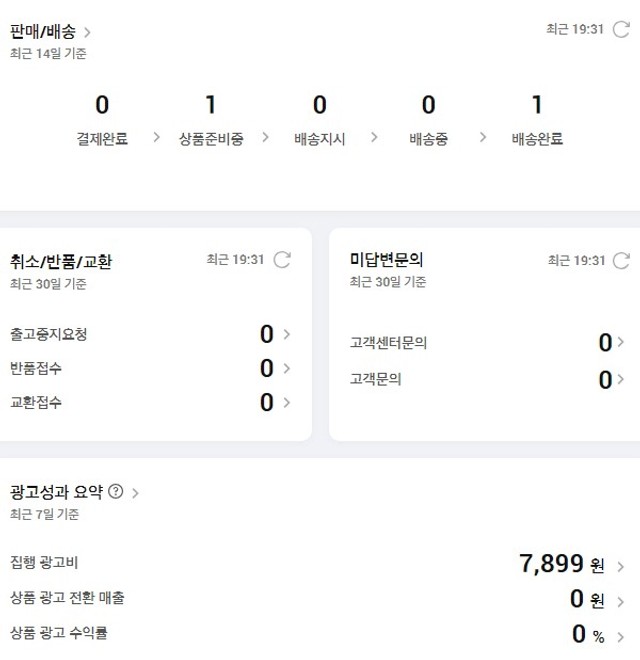Viewport: 640px width, 660px height.
Task: Open 교환접수 row chevron
Action: pyautogui.click(x=287, y=402)
